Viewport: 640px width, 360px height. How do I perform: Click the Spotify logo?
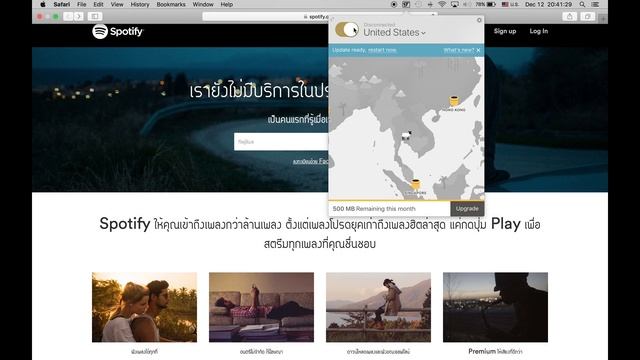(118, 31)
